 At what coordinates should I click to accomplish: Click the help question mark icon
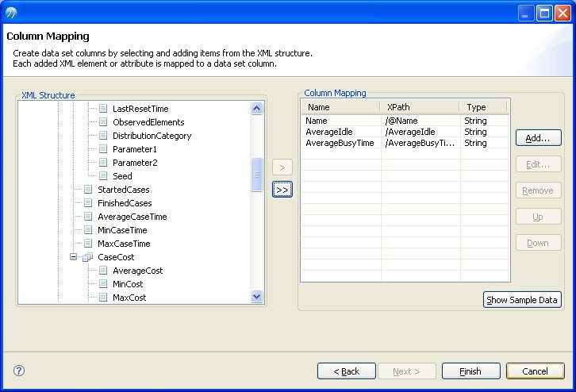pyautogui.click(x=19, y=371)
